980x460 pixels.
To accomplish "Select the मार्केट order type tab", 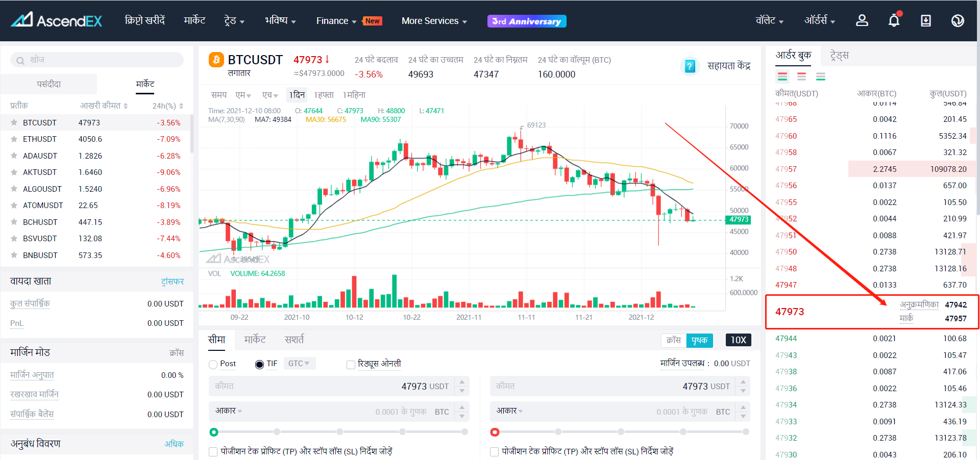I will click(255, 340).
